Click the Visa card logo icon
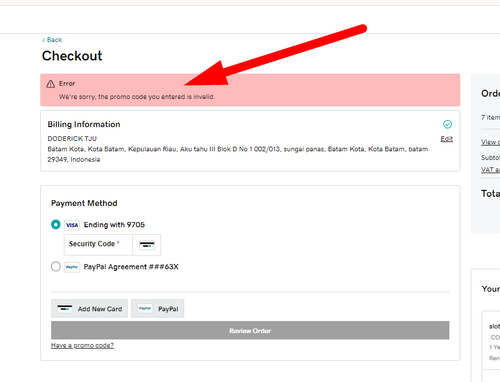This screenshot has height=382, width=500. point(72,225)
